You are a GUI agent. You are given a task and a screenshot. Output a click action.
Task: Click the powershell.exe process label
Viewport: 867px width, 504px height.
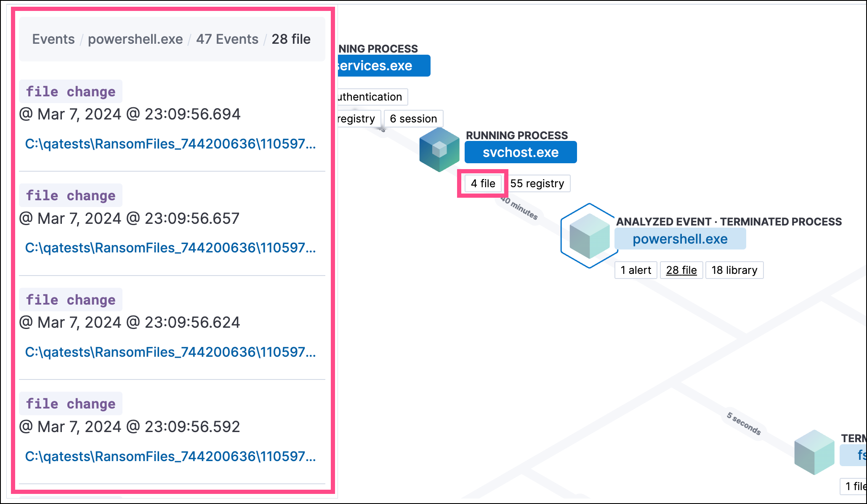[x=680, y=239]
